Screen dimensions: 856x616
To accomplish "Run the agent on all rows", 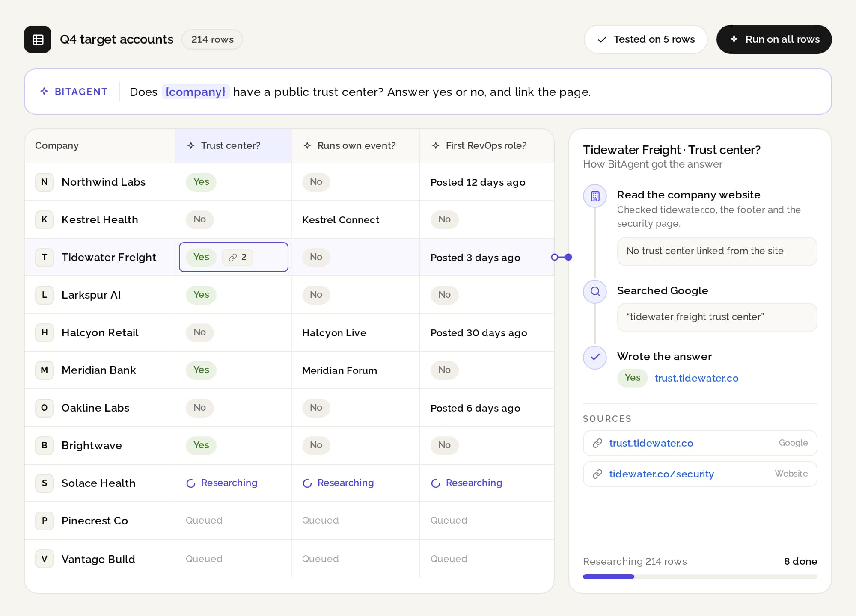I will click(774, 39).
